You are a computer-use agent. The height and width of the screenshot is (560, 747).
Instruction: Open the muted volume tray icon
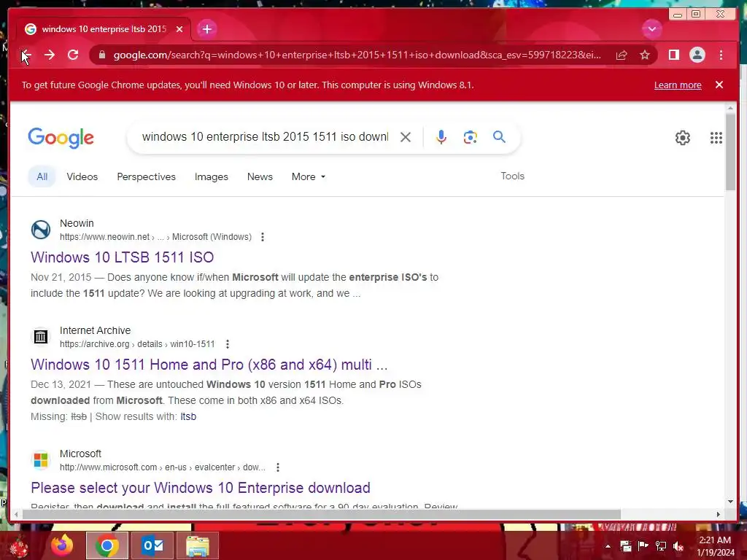click(x=678, y=546)
